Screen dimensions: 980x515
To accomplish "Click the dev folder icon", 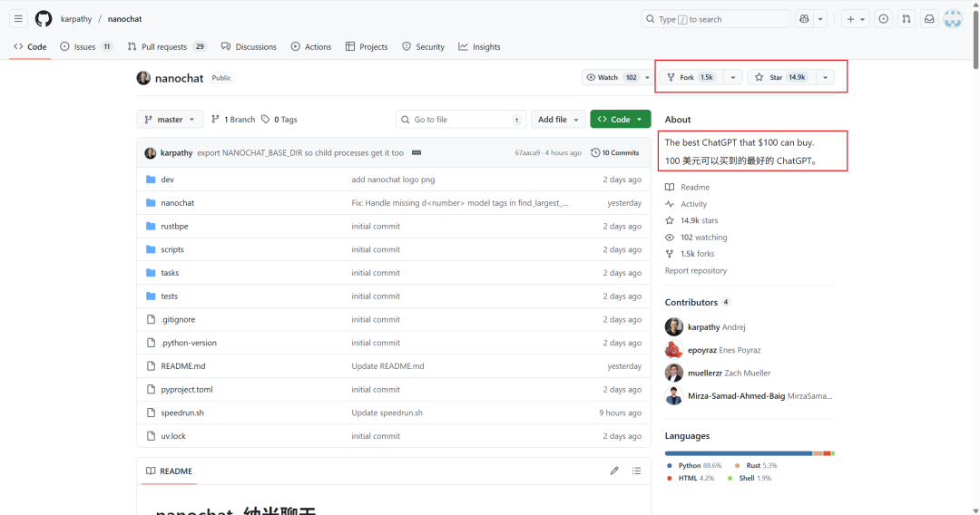I will pyautogui.click(x=151, y=180).
